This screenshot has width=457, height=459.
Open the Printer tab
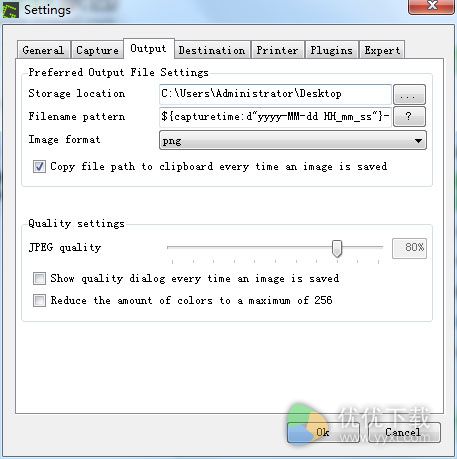(277, 50)
